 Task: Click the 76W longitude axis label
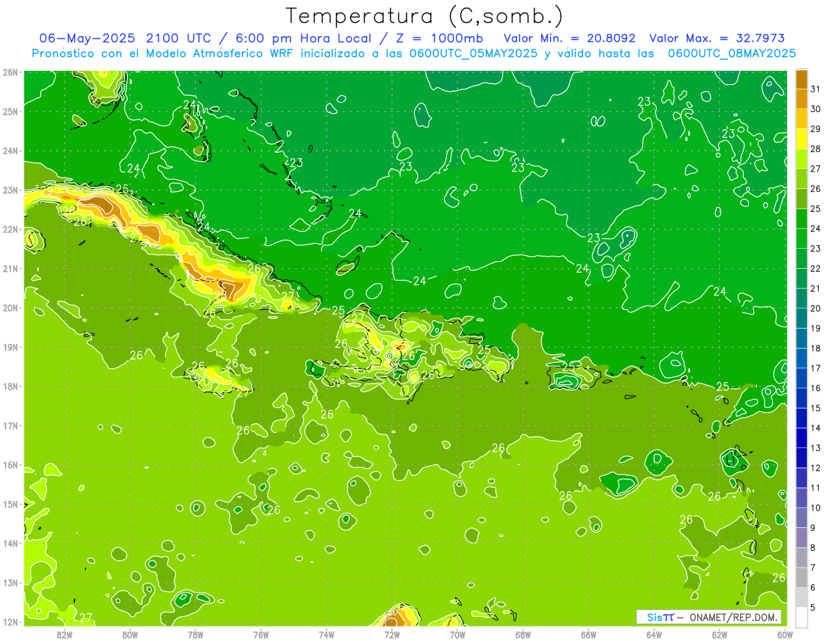click(261, 634)
